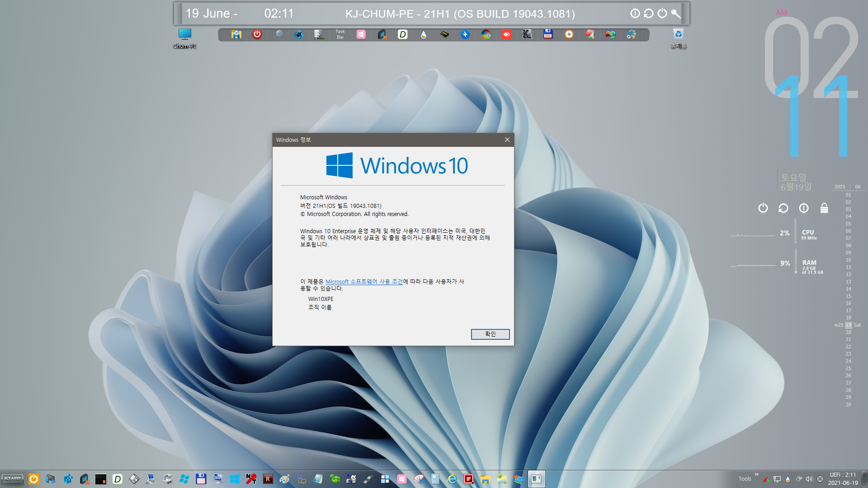The height and width of the screenshot is (488, 868).
Task: Open the white D icon in top dock
Action: pyautogui.click(x=402, y=34)
